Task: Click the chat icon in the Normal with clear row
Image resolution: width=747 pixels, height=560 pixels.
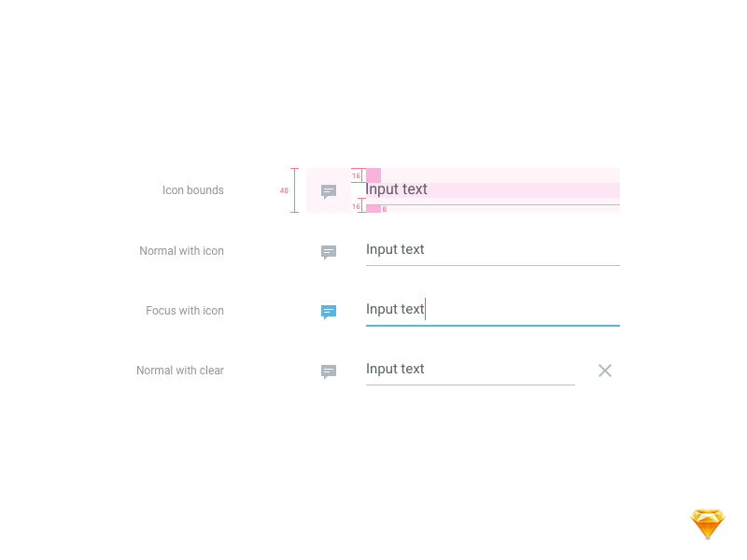Action: click(328, 371)
